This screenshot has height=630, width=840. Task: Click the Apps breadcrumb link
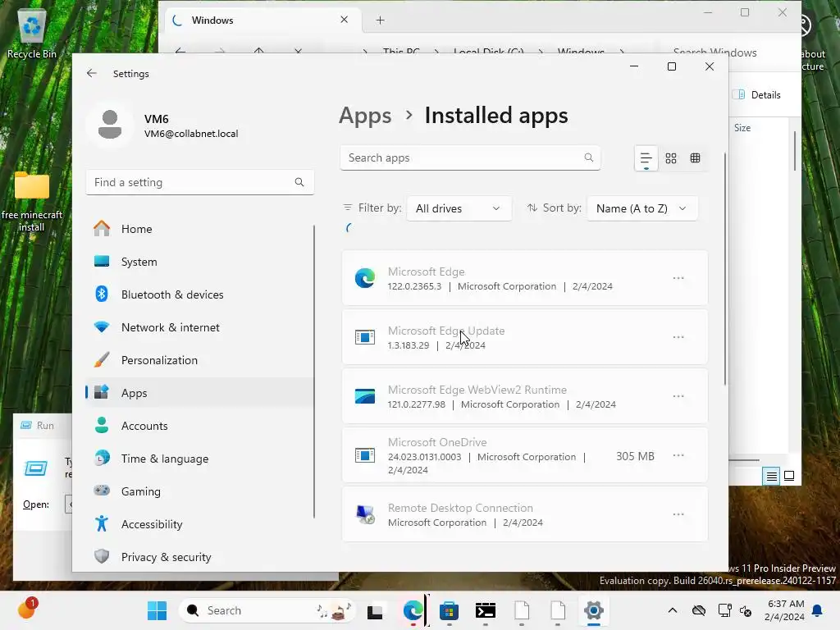pyautogui.click(x=365, y=116)
